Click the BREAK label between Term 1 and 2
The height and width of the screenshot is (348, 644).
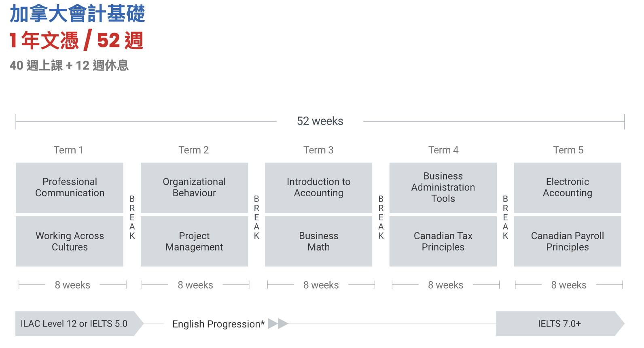tap(132, 217)
